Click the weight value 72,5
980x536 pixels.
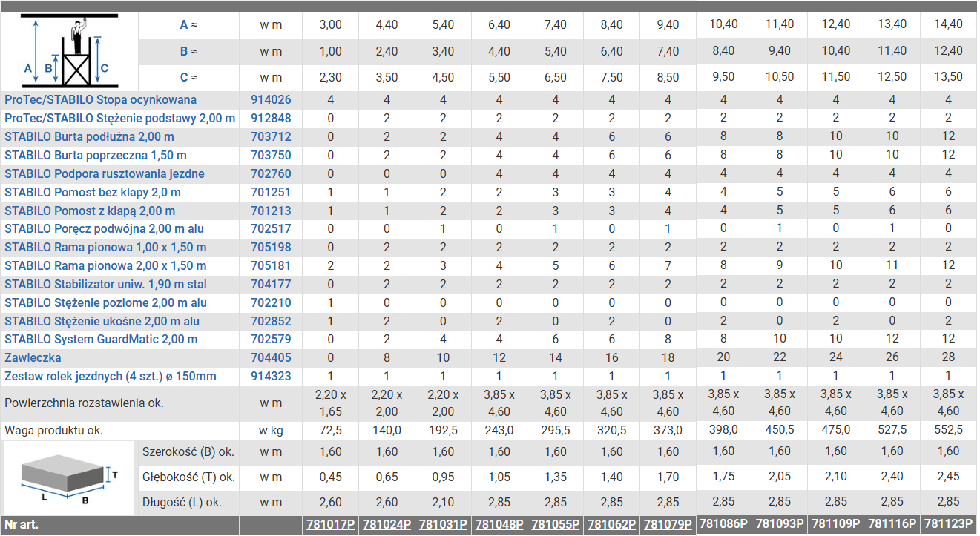click(x=331, y=431)
